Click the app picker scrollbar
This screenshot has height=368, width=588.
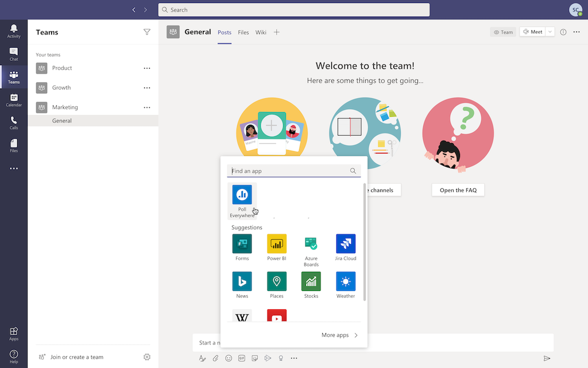365,242
